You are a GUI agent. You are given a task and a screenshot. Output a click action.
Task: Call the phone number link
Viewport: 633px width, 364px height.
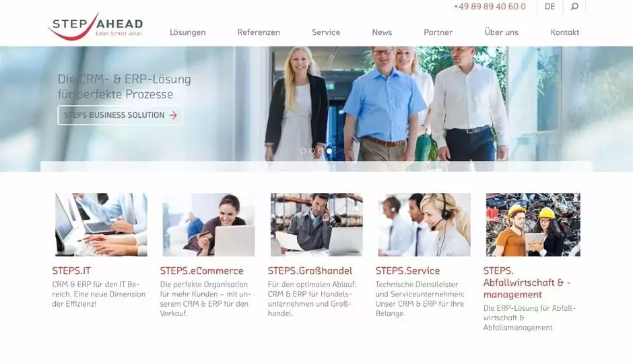pyautogui.click(x=490, y=7)
